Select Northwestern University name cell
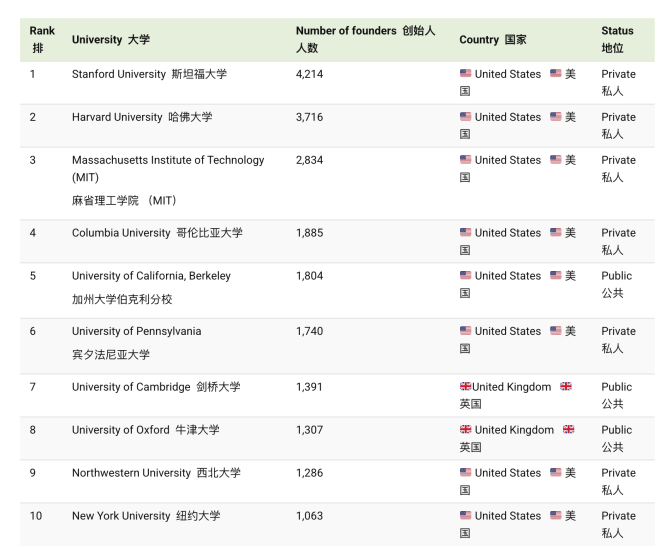The image size is (671, 549). (x=156, y=473)
